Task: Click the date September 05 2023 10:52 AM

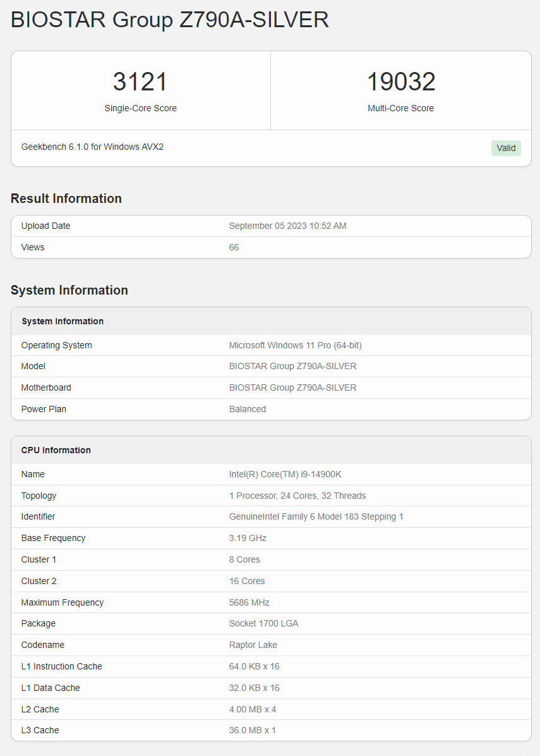Action: tap(287, 226)
